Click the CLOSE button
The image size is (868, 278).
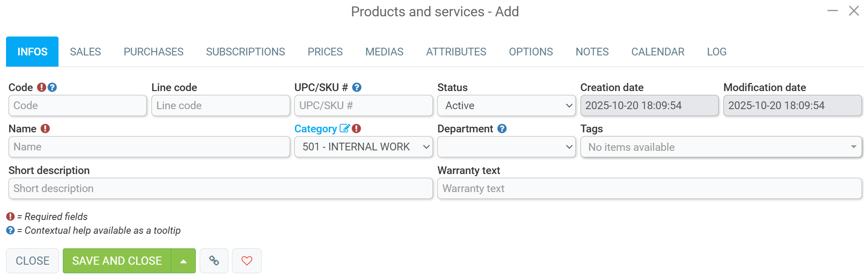click(32, 261)
